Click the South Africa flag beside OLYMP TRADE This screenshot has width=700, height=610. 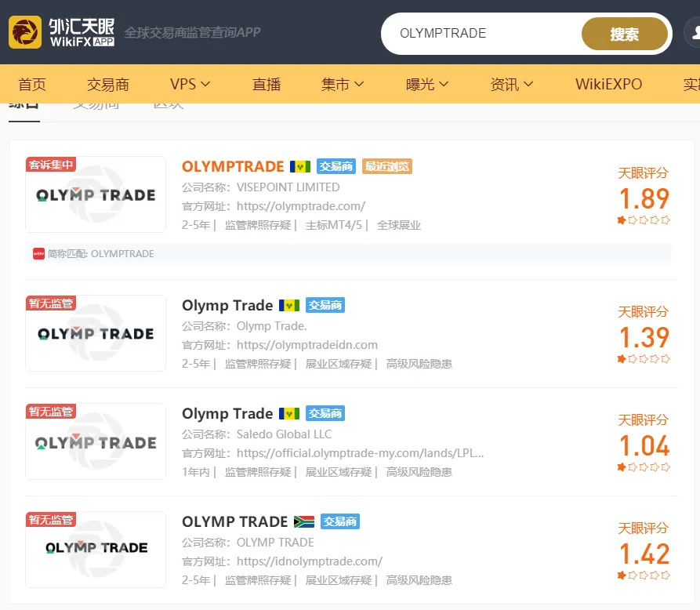coord(304,521)
